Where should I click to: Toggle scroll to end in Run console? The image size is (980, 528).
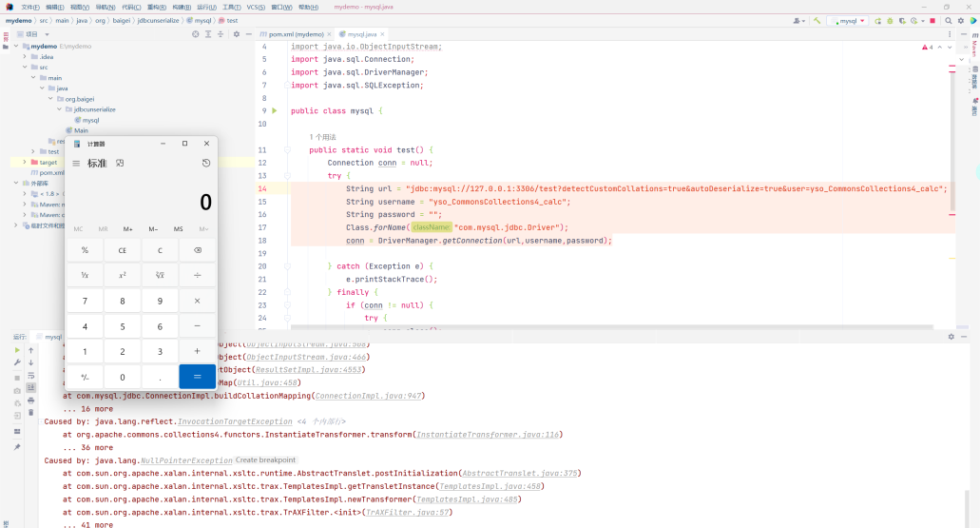[x=31, y=387]
